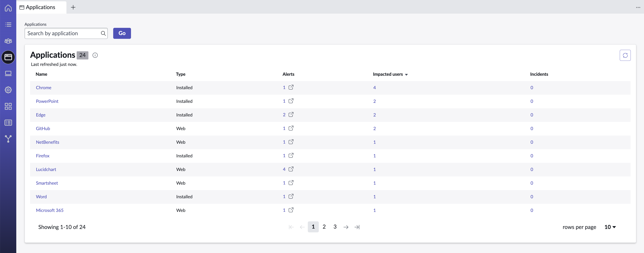Open Chrome incidents count 0

pos(532,87)
